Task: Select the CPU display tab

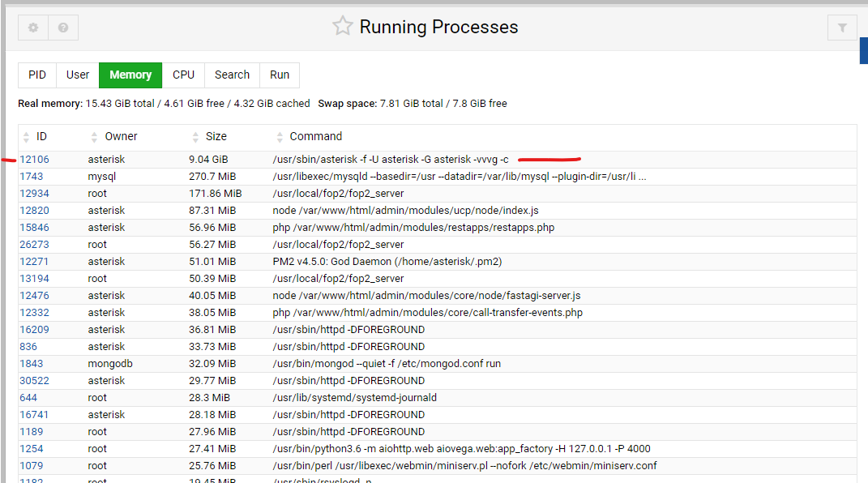Action: click(183, 75)
